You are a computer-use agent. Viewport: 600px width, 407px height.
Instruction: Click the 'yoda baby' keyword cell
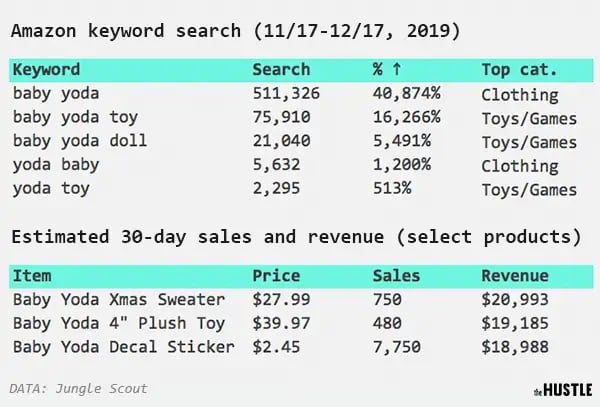52,165
